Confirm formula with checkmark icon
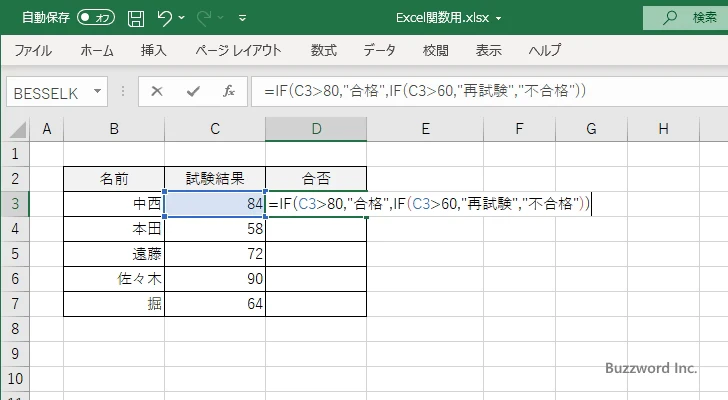 193,91
